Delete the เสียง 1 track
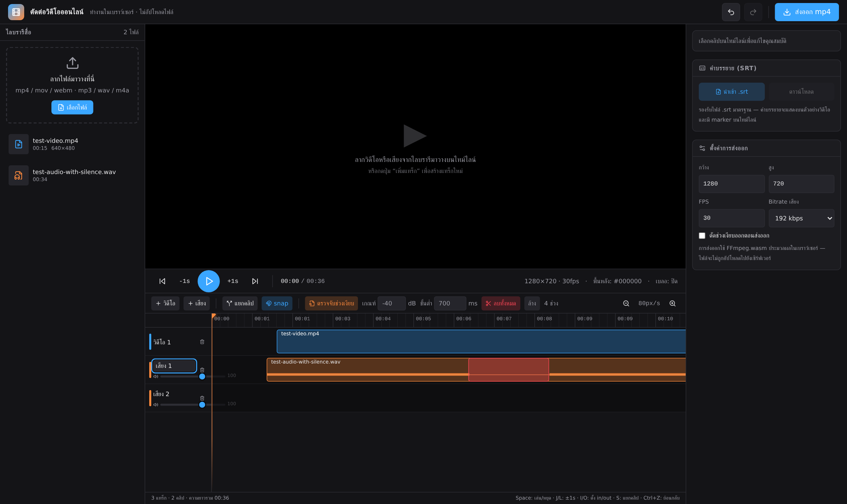Image resolution: width=847 pixels, height=504 pixels. tap(202, 370)
